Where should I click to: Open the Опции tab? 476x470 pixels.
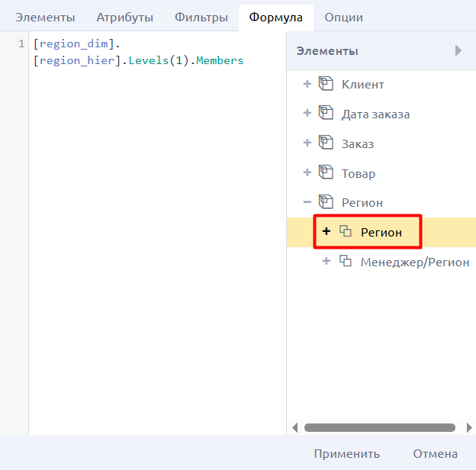coord(343,17)
